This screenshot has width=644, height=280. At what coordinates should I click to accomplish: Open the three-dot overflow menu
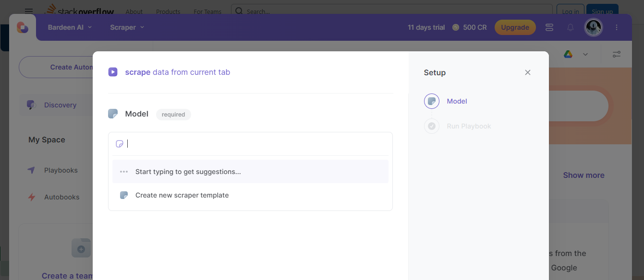pyautogui.click(x=617, y=27)
